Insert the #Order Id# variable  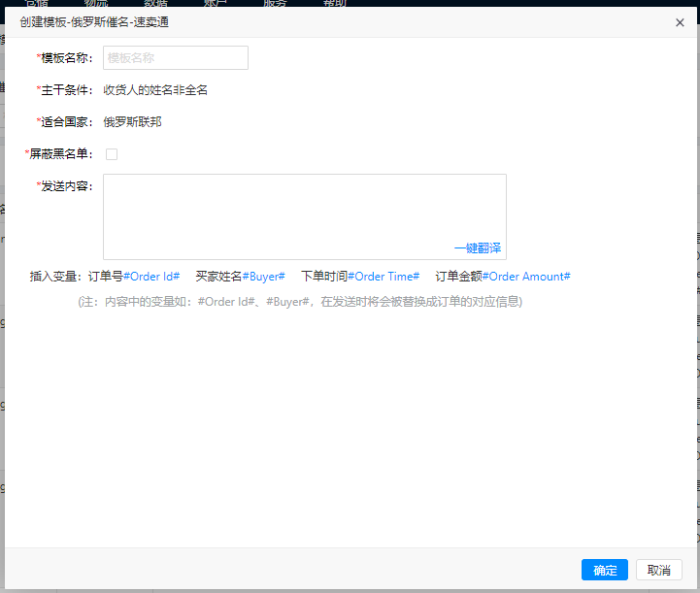click(x=151, y=277)
